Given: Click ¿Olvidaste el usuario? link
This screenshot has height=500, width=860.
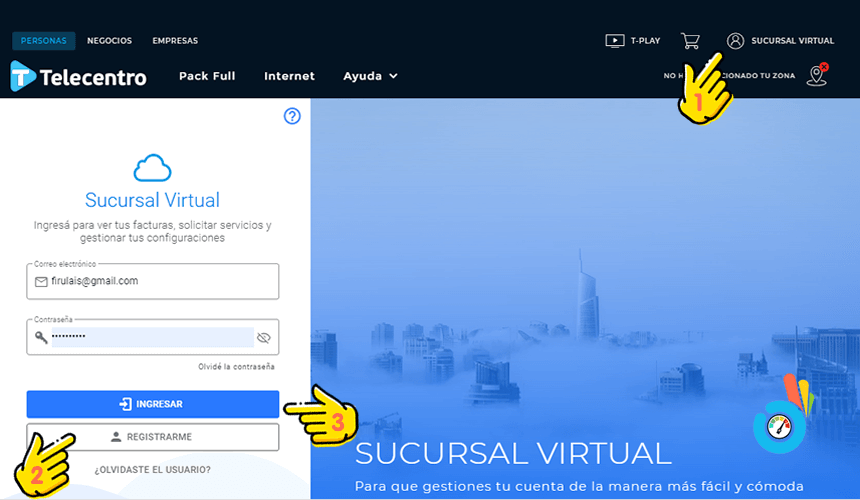Looking at the screenshot, I should (152, 470).
